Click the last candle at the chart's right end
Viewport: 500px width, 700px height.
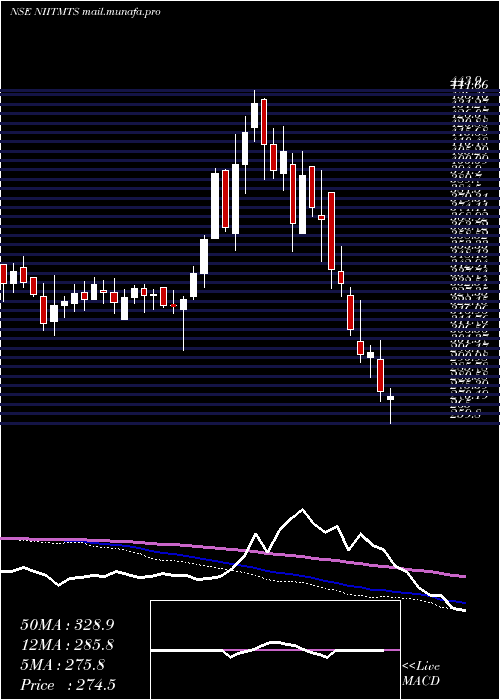pos(391,406)
